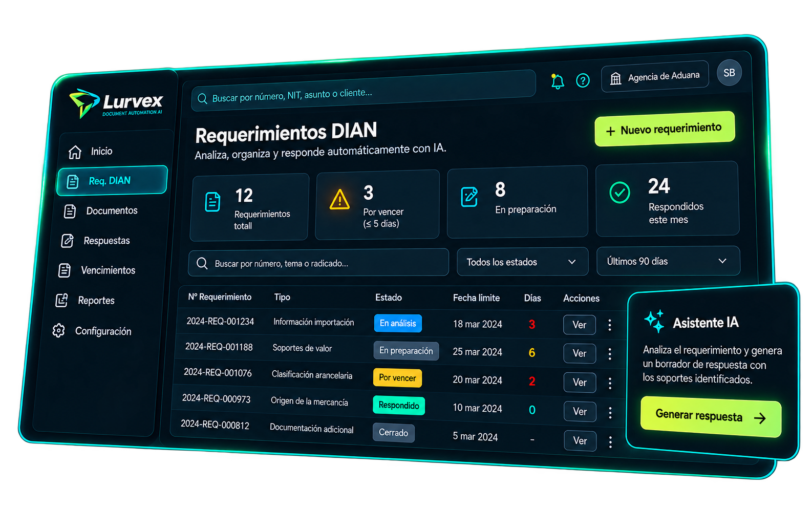Click the edit icon on En preparación card

[x=469, y=197]
